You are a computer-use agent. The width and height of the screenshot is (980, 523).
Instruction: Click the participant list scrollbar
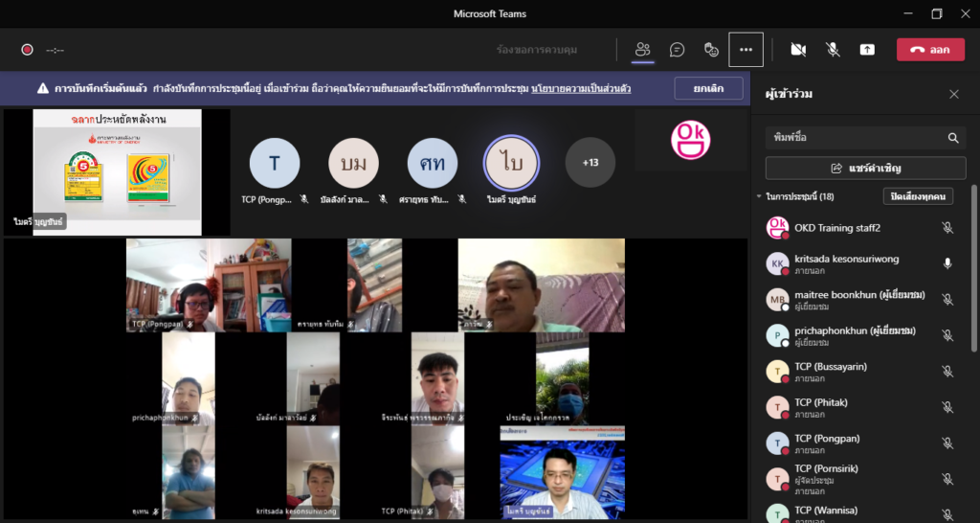(973, 268)
